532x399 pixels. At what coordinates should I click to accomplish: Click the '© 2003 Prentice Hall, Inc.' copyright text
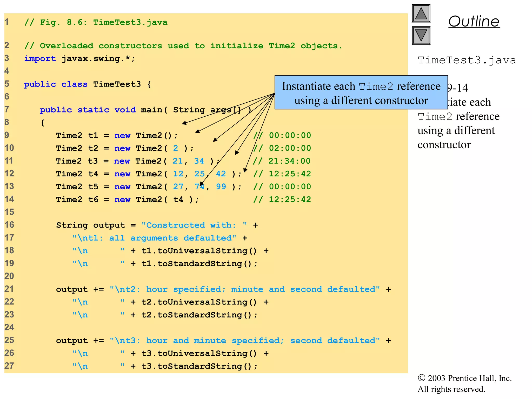[x=465, y=378]
